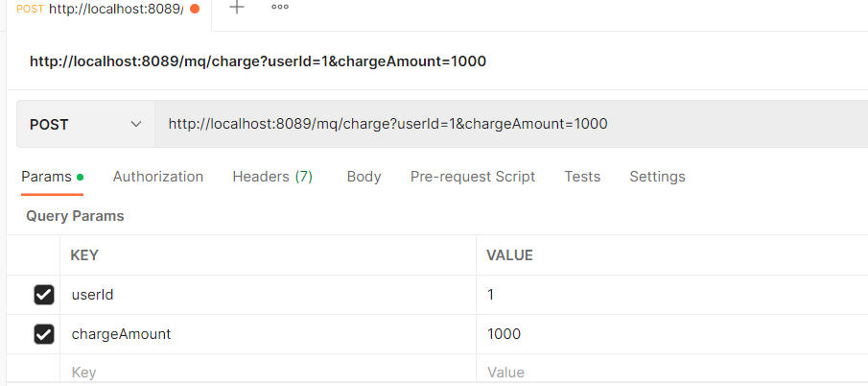
Task: Open the request Settings tab
Action: pos(657,177)
